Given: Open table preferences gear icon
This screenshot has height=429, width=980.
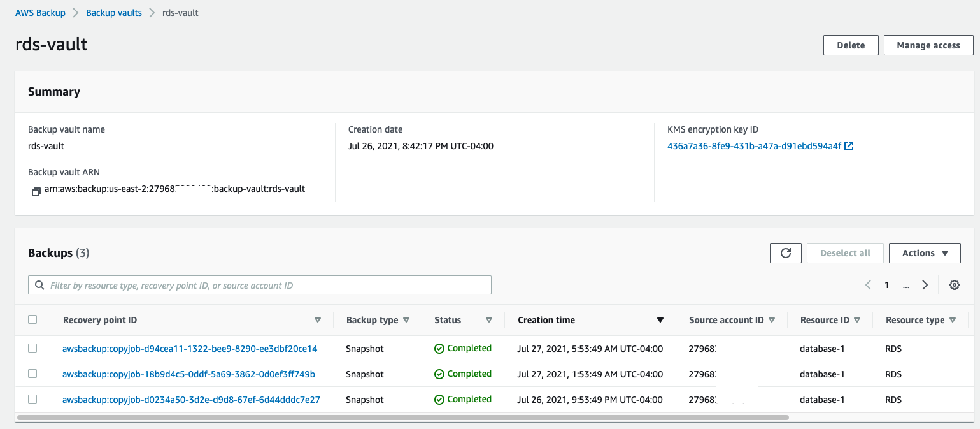Looking at the screenshot, I should (x=955, y=286).
